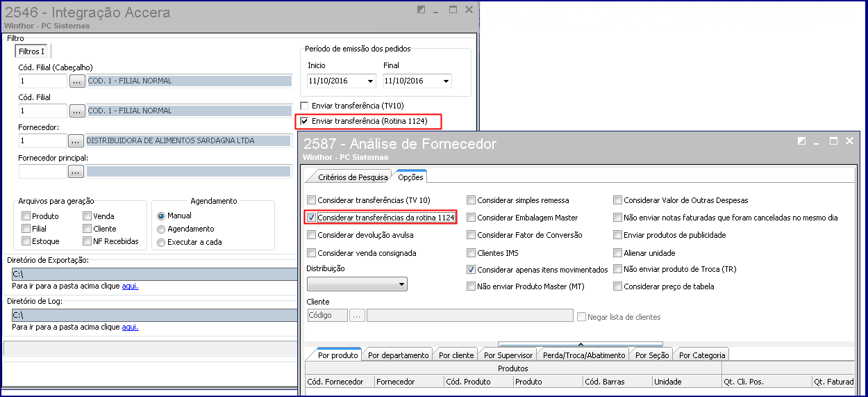
Task: Open lookup beside COD. 1 Cód. Filial field
Action: [76, 111]
